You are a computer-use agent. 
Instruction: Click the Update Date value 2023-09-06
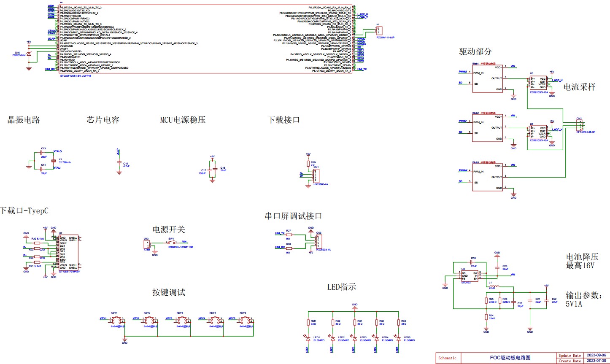click(x=597, y=356)
